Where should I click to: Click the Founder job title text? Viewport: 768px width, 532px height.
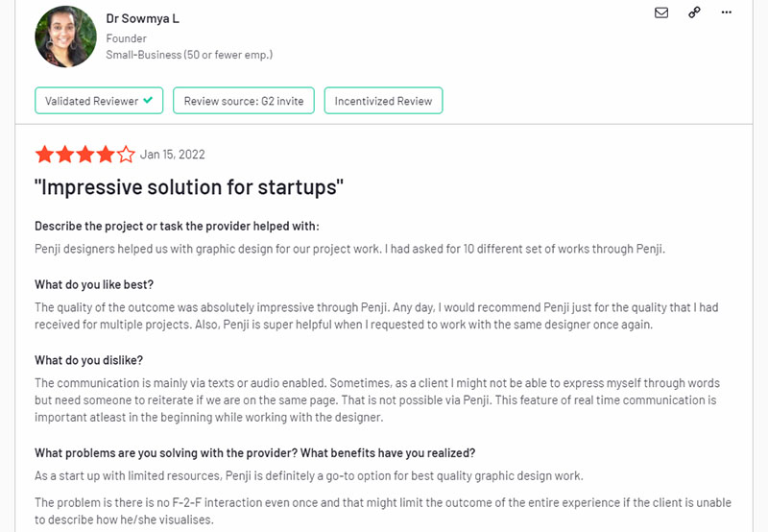click(x=126, y=38)
